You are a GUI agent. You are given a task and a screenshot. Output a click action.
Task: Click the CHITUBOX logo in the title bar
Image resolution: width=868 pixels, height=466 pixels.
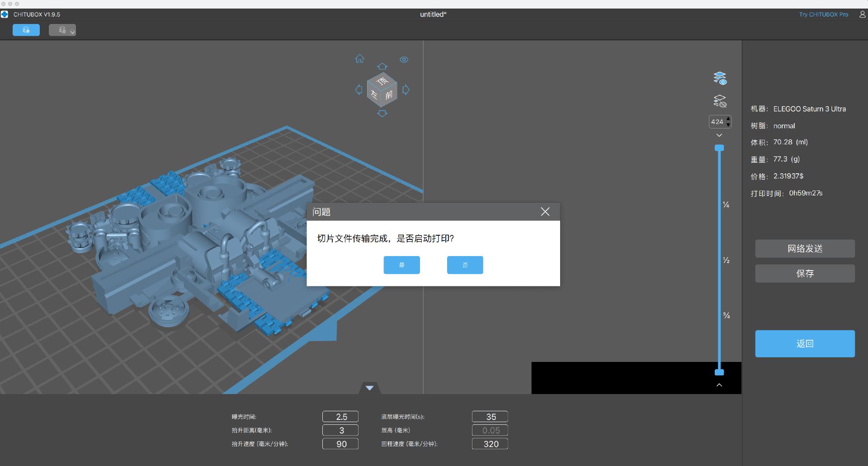5,14
